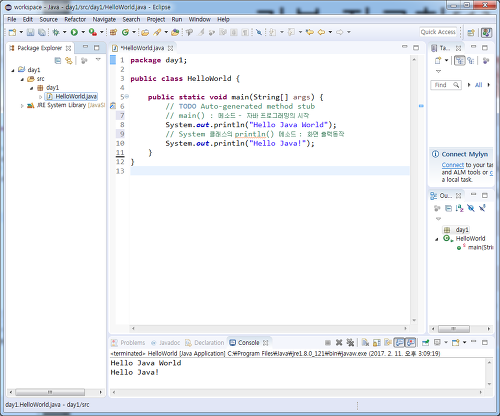Open the Navigate menu
This screenshot has height=416, width=500.
pyautogui.click(x=104, y=19)
